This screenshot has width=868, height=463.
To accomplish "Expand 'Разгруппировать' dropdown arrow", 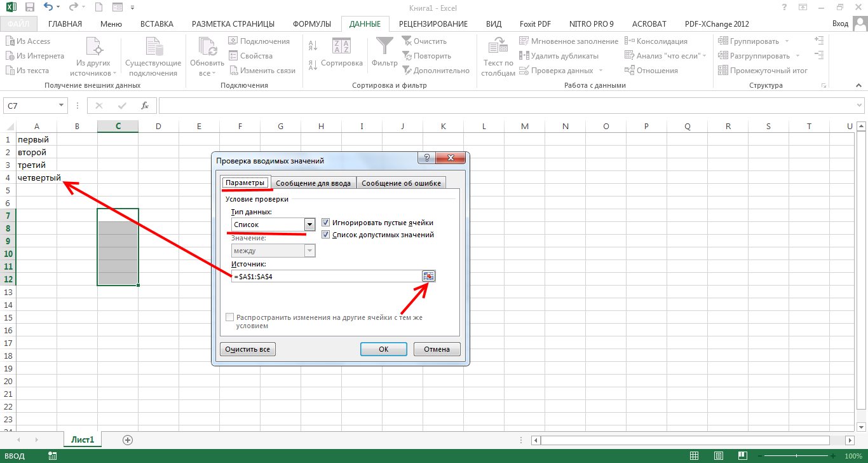I will (798, 56).
